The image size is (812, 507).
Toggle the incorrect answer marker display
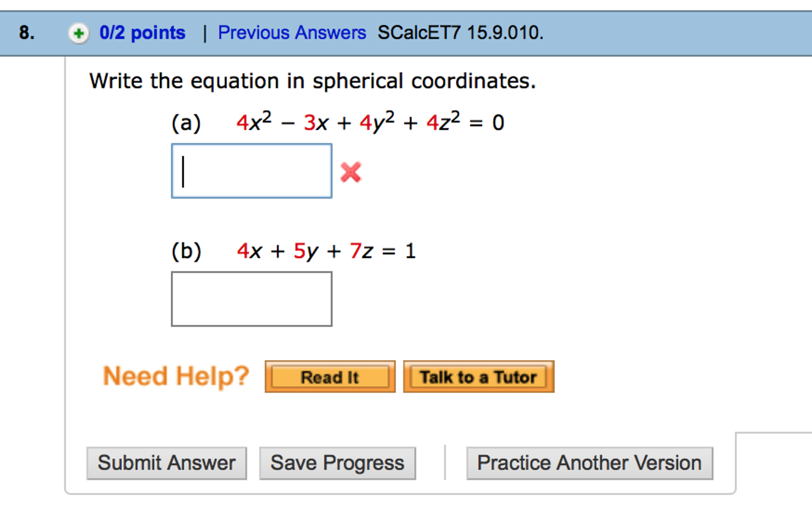351,171
